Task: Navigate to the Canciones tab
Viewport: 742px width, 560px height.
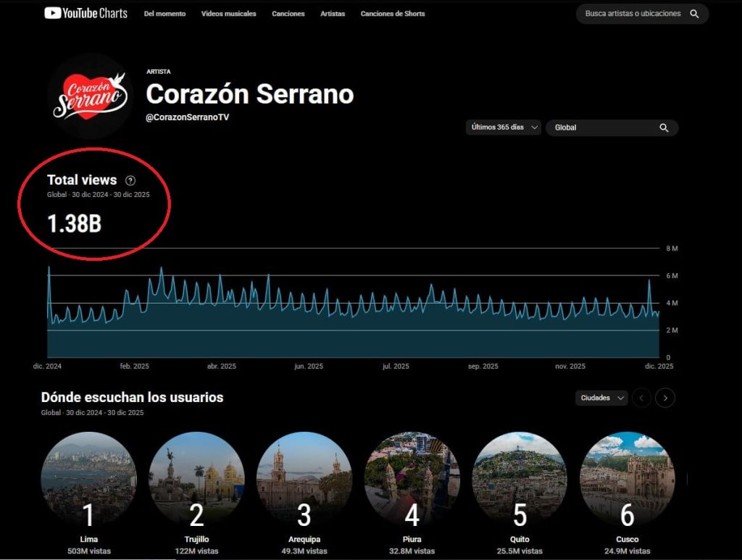Action: (x=288, y=14)
